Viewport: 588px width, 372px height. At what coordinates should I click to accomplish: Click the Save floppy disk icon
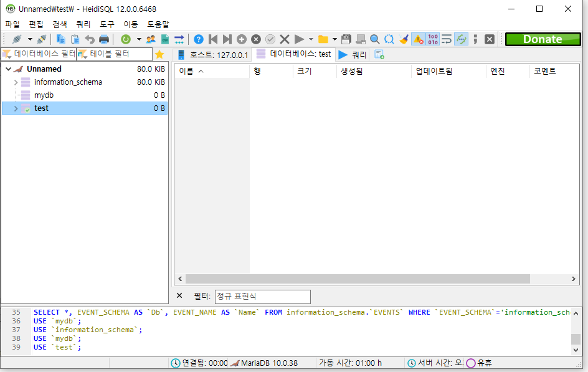[346, 39]
